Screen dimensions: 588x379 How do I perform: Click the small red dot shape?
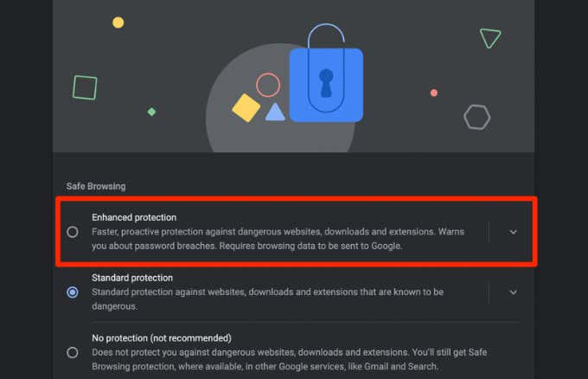[434, 93]
